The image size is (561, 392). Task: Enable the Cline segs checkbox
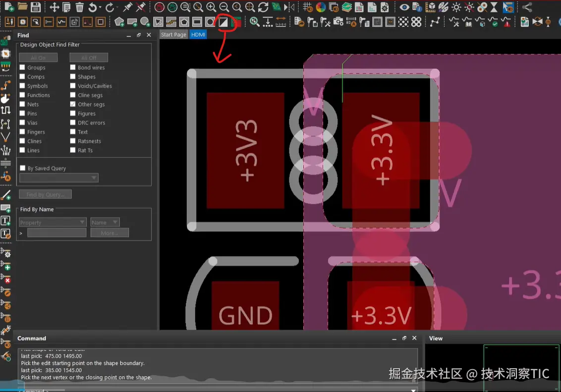click(73, 95)
